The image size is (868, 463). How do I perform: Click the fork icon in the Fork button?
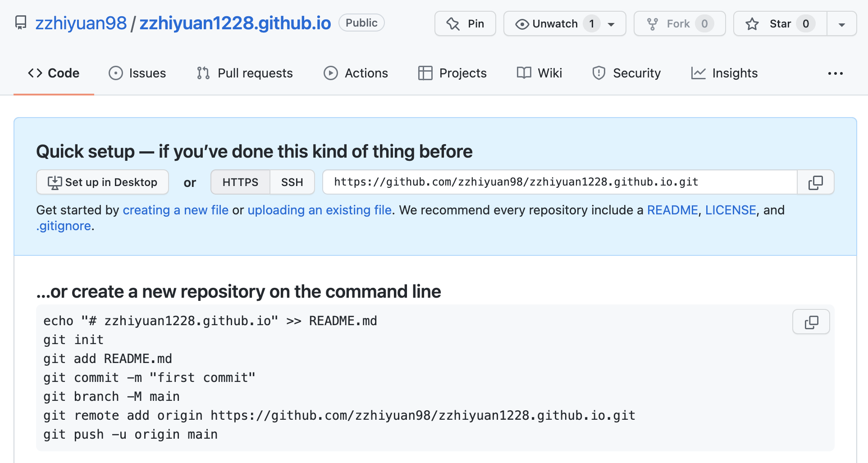coord(653,24)
